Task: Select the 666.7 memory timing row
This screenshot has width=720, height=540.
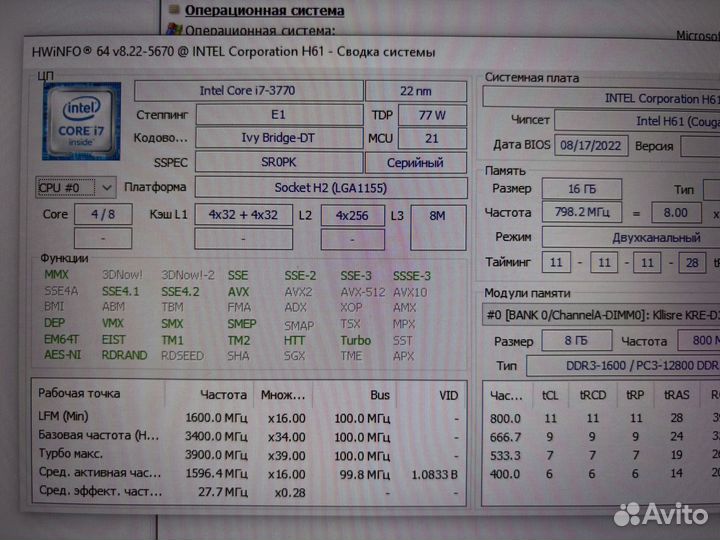Action: [x=602, y=437]
